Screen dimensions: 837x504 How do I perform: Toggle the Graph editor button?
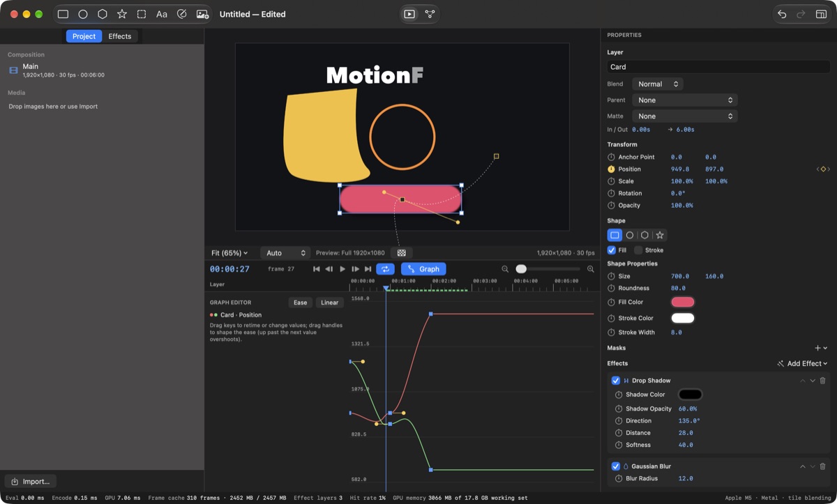click(423, 269)
